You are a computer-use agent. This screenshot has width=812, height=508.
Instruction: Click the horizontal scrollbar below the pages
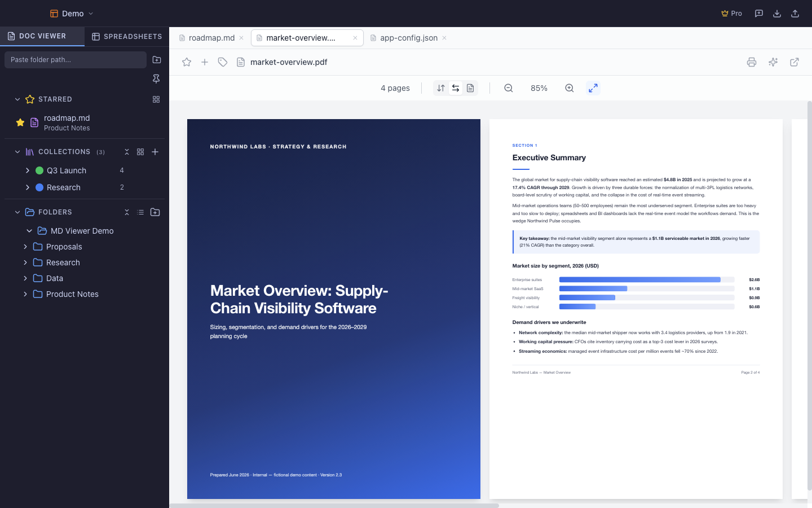tap(334, 506)
